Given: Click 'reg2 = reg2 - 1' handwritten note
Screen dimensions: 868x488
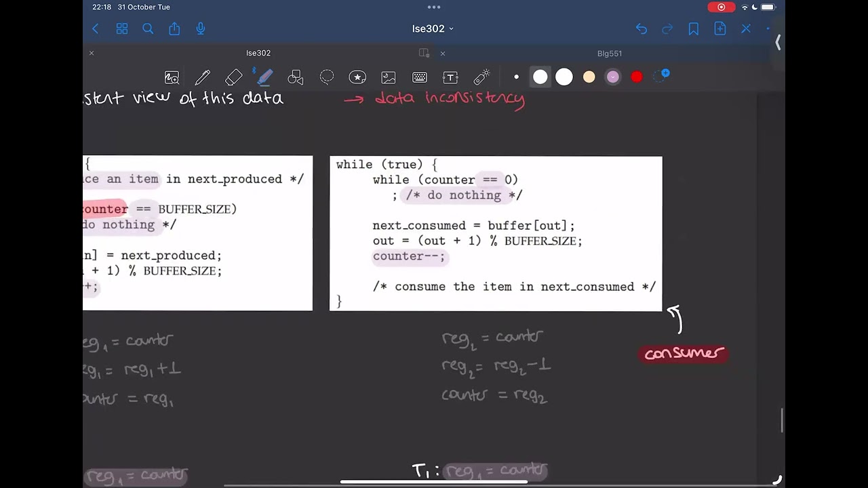Looking at the screenshot, I should pyautogui.click(x=496, y=365).
